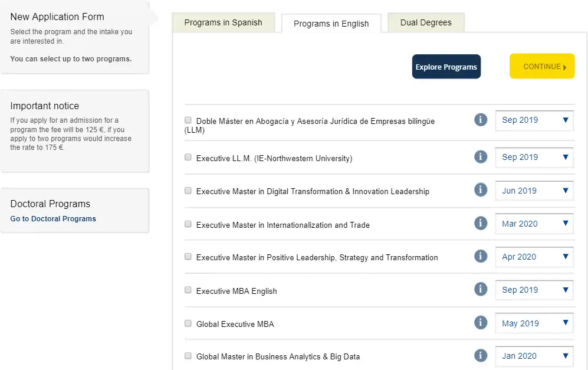Screen dimensions: 588x370
Task: Open the Jan 2020 dropdown for Big Data master
Action: coord(534,355)
